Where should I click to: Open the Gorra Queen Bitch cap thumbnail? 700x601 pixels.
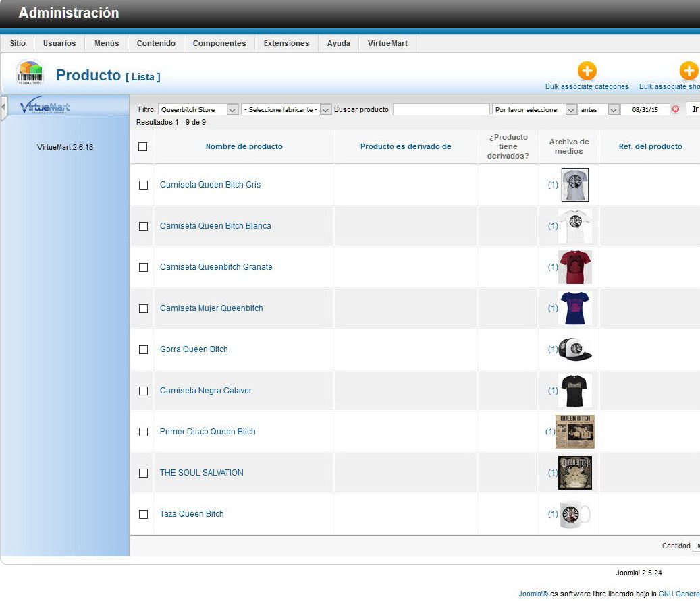[x=575, y=349]
